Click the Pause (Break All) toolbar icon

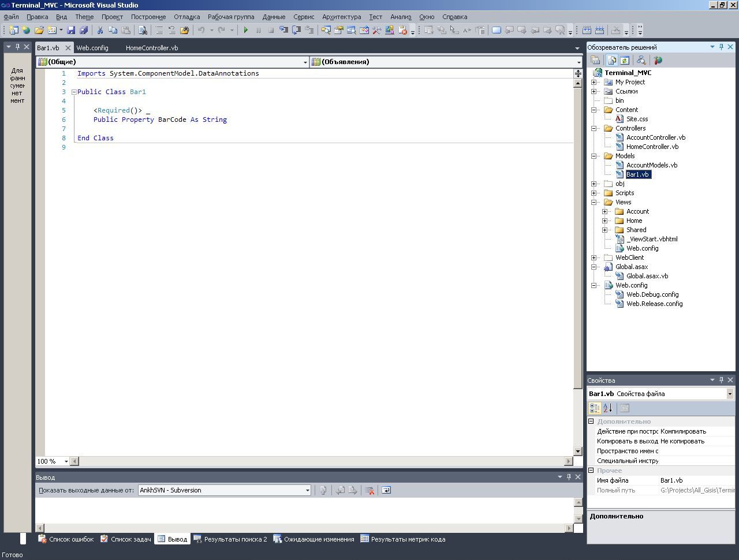tap(258, 30)
